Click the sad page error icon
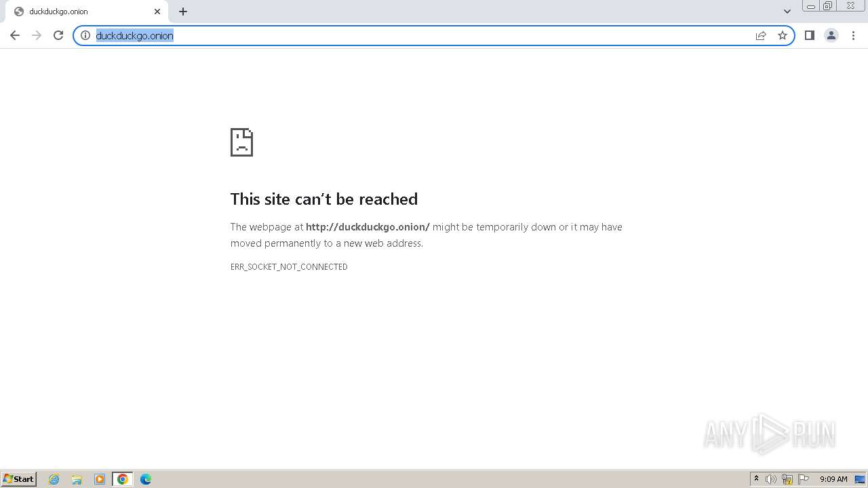This screenshot has height=488, width=868. coord(241,142)
